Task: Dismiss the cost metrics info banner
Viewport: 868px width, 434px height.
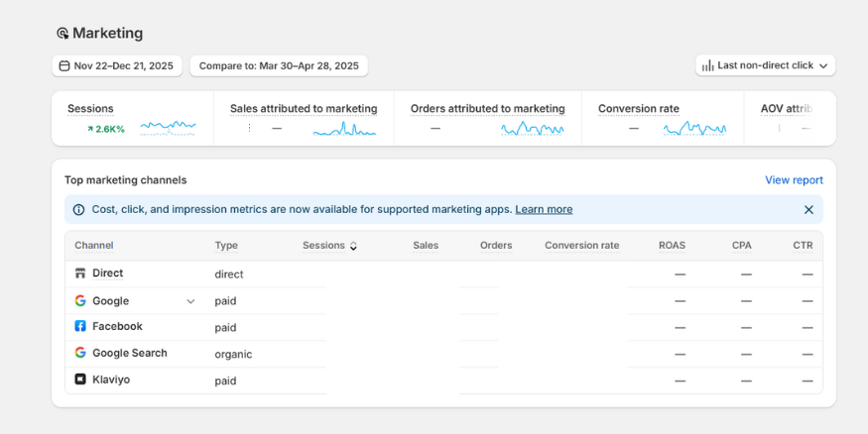Action: (x=808, y=209)
